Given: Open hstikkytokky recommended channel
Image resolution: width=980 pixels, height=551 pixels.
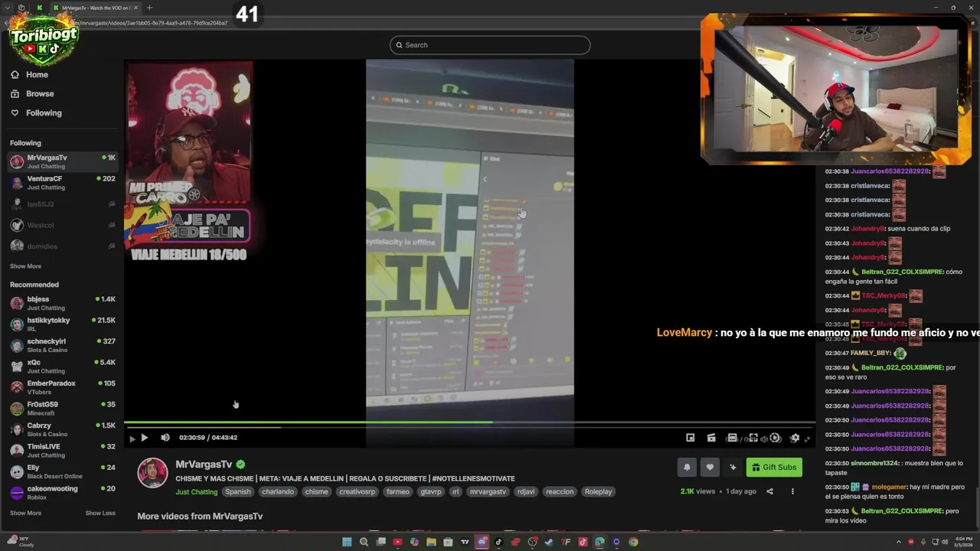Looking at the screenshot, I should (63, 324).
